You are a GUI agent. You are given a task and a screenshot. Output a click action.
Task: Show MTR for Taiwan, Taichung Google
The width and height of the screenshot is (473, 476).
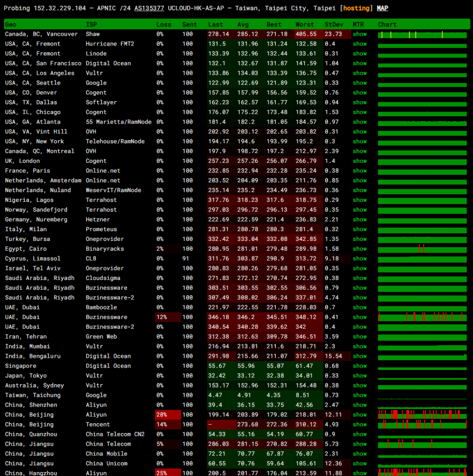(x=360, y=395)
